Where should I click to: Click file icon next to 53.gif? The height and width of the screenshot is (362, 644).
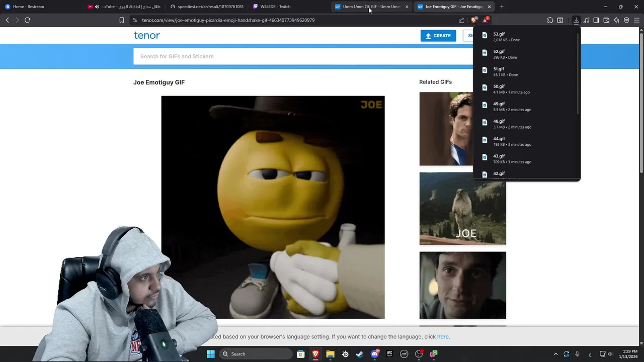(x=485, y=35)
